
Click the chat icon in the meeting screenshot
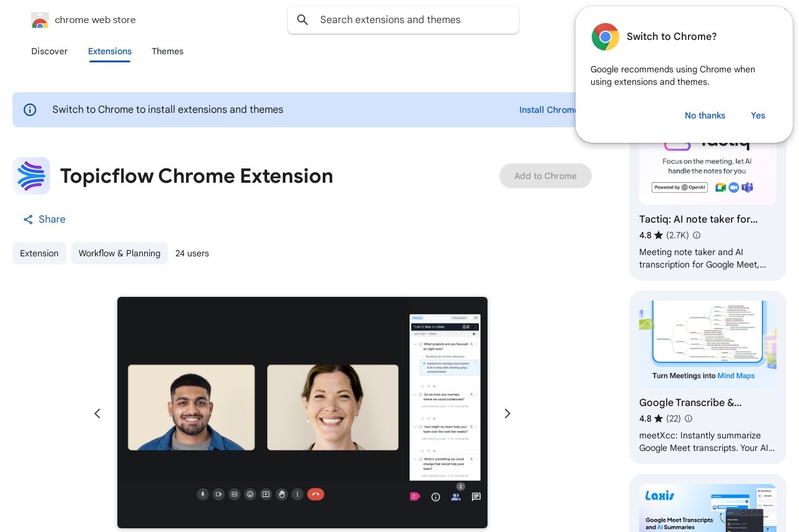coord(476,497)
